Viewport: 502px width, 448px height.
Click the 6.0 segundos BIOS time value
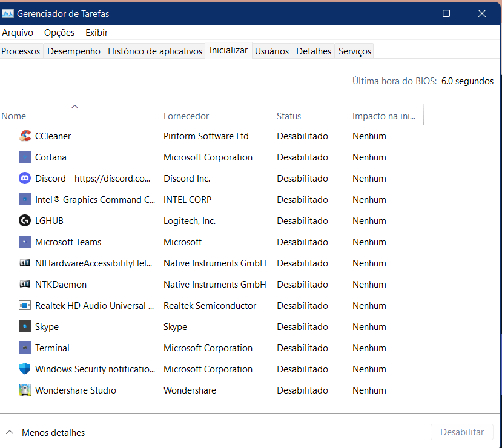point(467,81)
